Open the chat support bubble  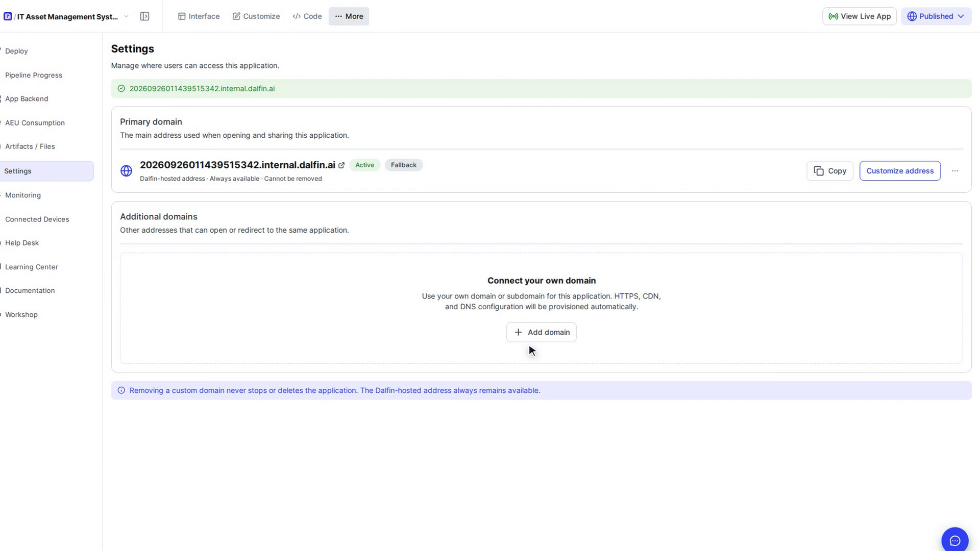[955, 541]
